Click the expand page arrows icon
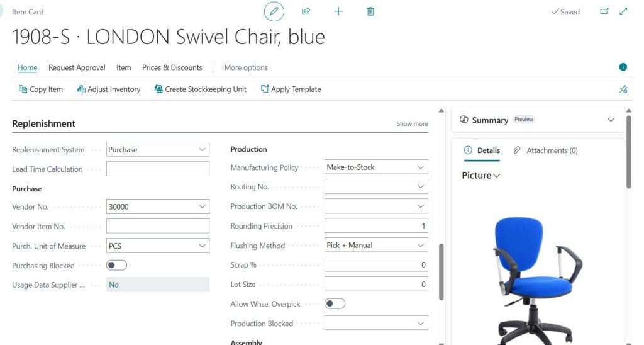This screenshot has height=345, width=644. pos(624,11)
